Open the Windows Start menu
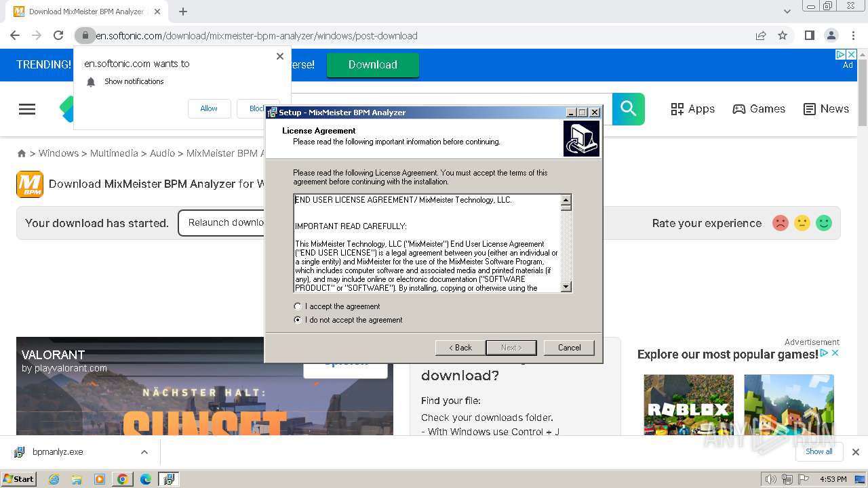Image resolution: width=868 pixels, height=488 pixels. (x=18, y=479)
